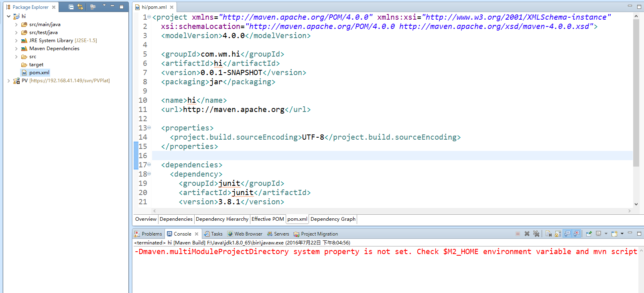This screenshot has width=644, height=293.
Task: Collapse all in Package Explorer
Action: (71, 7)
